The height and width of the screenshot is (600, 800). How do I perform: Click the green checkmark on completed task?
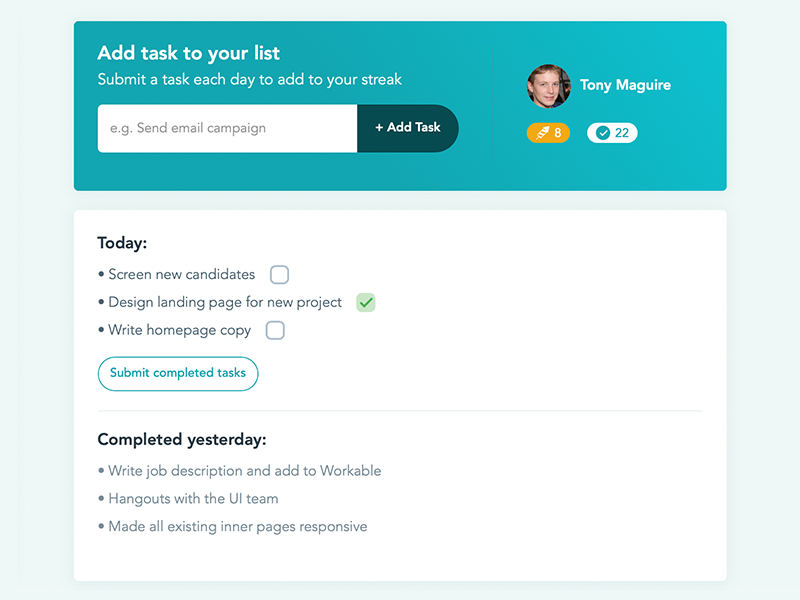click(x=365, y=302)
